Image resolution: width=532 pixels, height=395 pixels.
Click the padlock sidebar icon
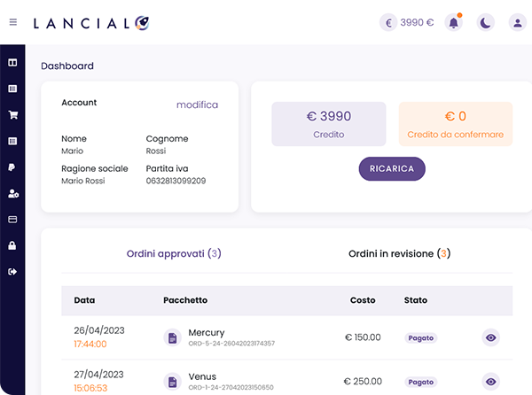tap(13, 245)
